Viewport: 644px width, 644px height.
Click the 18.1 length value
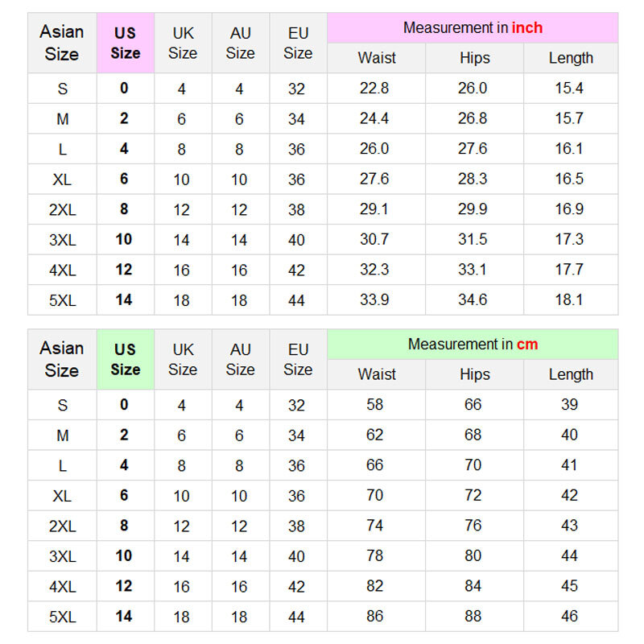tap(569, 299)
